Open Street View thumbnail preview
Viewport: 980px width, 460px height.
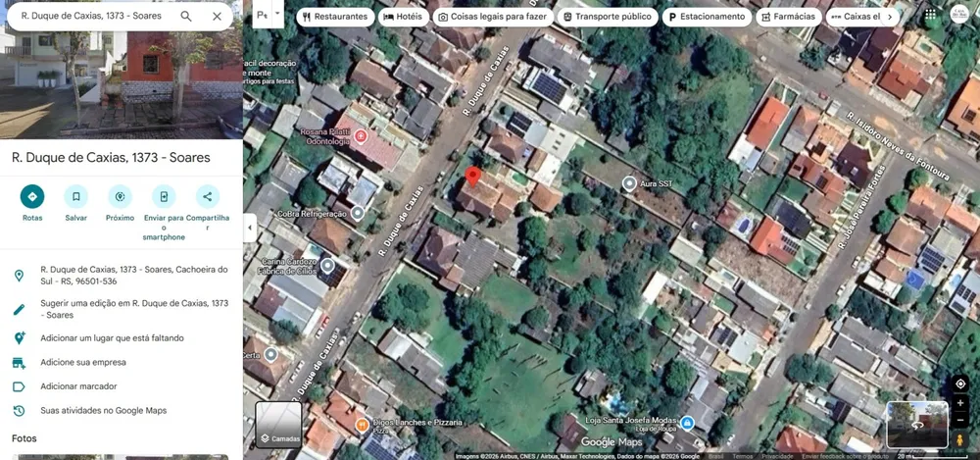tap(917, 425)
